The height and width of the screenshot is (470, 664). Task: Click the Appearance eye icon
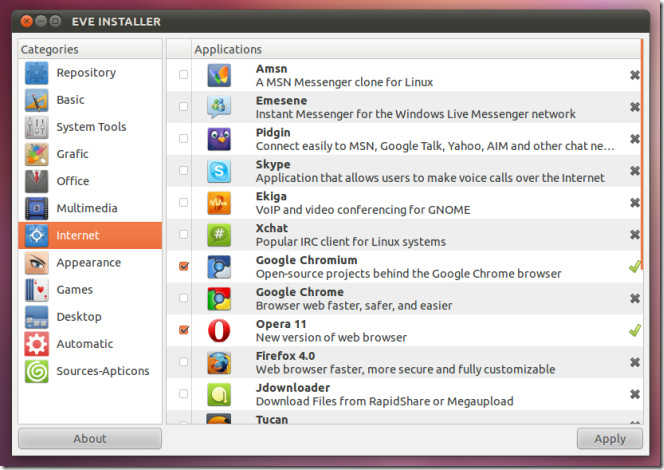(36, 263)
